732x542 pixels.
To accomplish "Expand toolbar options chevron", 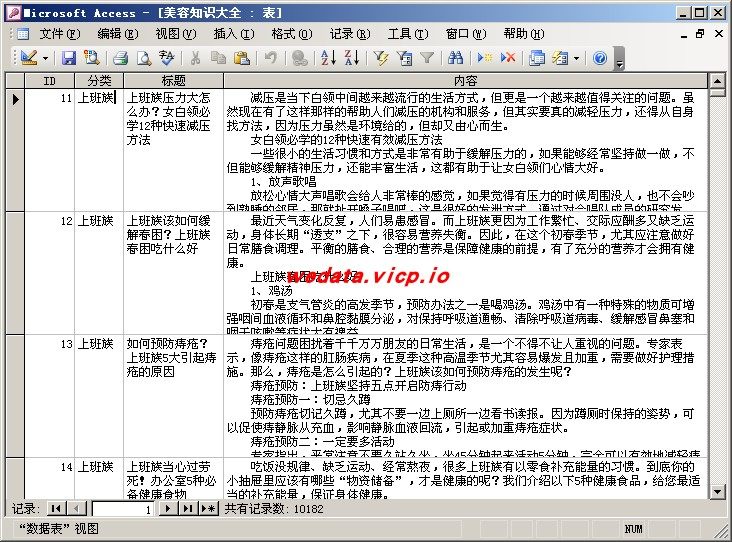I will click(x=619, y=59).
